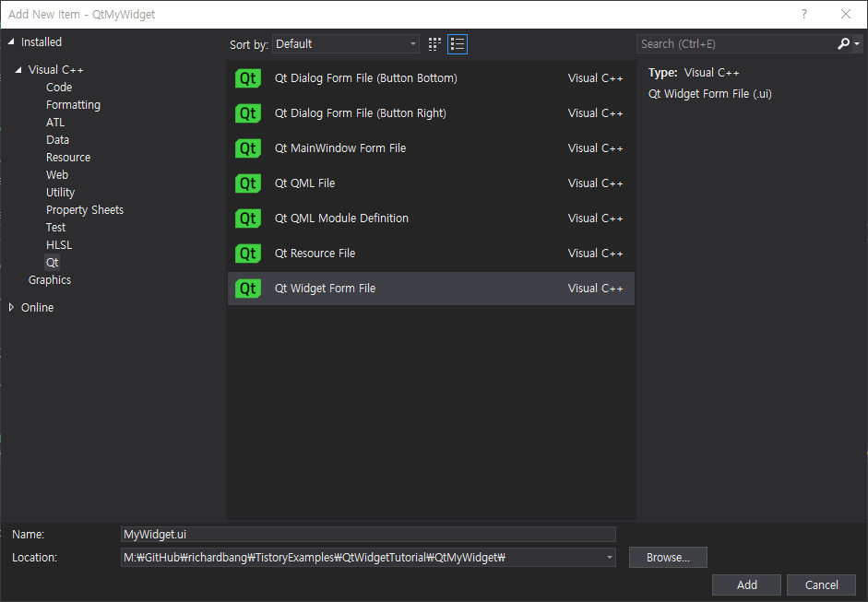The width and height of the screenshot is (868, 602).
Task: Collapse the Visual C++ tree node
Action: tap(18, 70)
